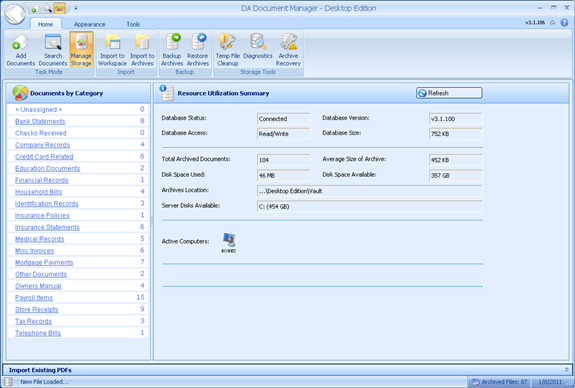Switch to the Appearance ribbon tab
This screenshot has width=575, height=388.
pos(89,24)
